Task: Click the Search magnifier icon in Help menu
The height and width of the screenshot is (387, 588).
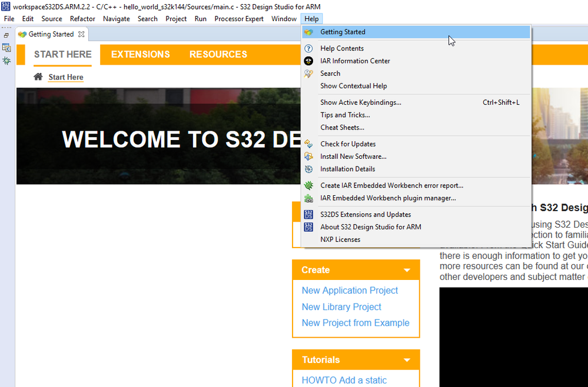Action: (308, 74)
